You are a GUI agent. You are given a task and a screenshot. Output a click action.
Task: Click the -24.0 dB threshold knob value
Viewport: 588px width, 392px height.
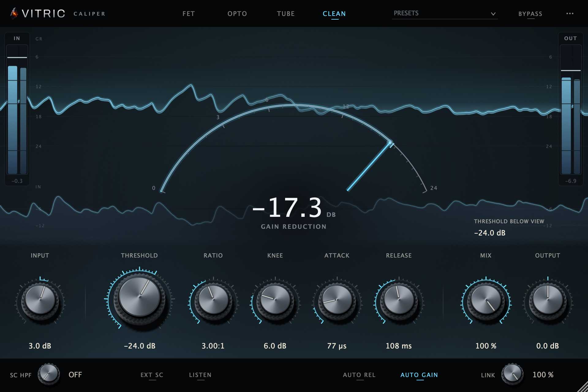(x=139, y=346)
